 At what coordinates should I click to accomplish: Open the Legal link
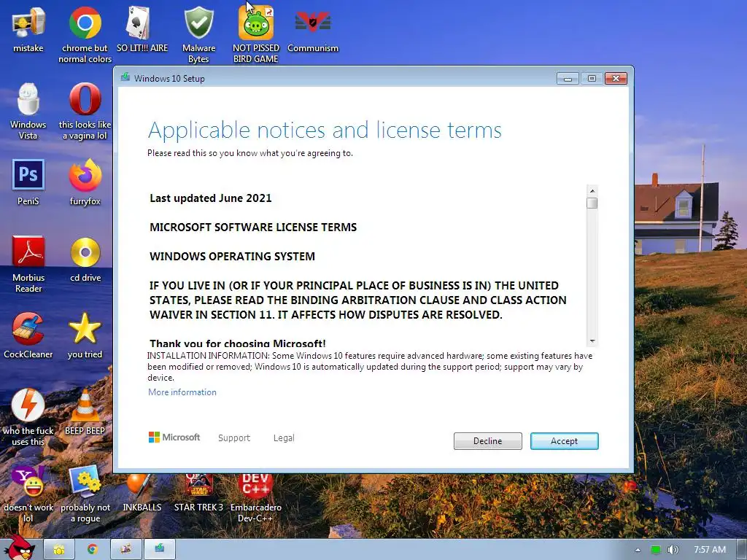tap(284, 437)
